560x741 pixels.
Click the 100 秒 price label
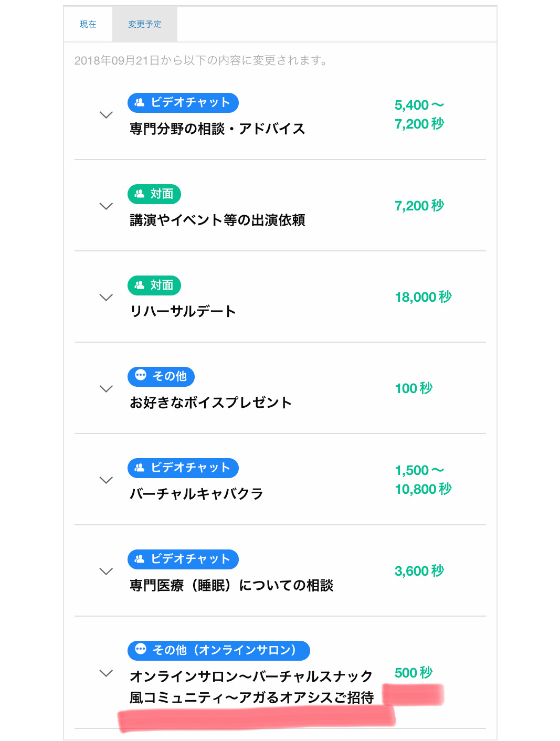click(414, 388)
